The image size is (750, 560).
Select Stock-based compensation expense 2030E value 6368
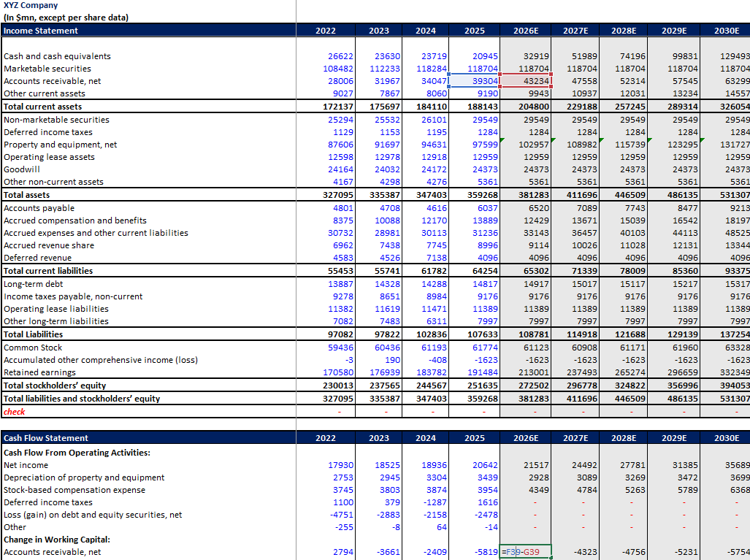point(726,490)
